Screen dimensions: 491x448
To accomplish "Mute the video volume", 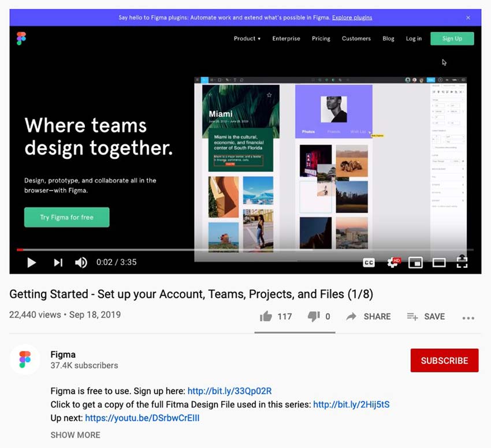I will click(81, 262).
